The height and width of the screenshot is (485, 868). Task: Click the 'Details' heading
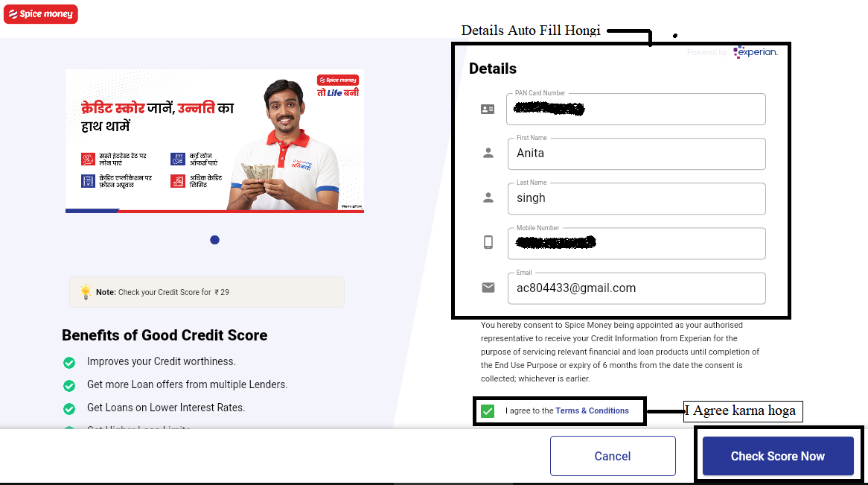click(493, 69)
